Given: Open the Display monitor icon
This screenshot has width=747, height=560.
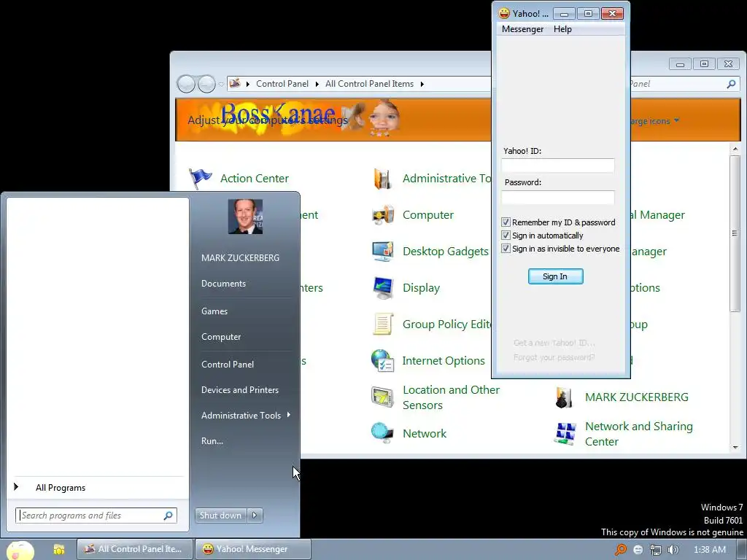Looking at the screenshot, I should pyautogui.click(x=382, y=287).
